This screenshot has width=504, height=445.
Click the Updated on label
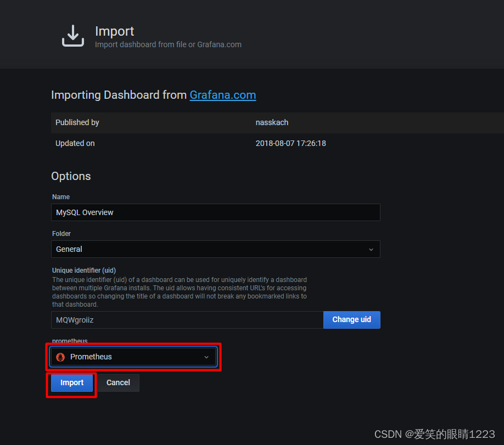75,143
